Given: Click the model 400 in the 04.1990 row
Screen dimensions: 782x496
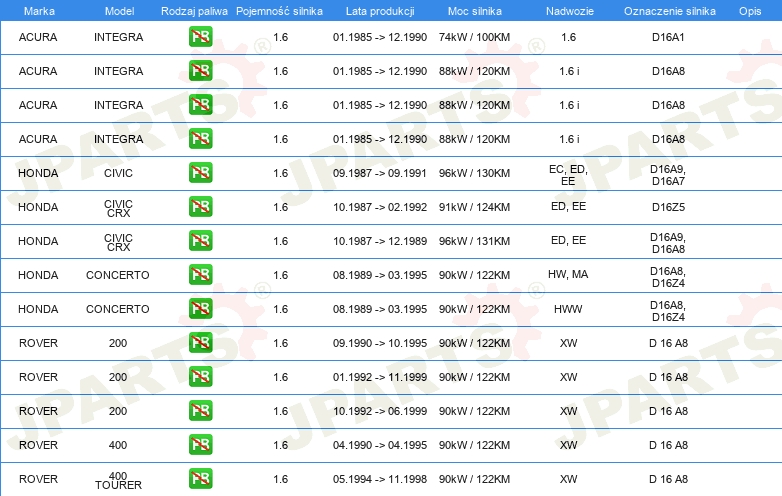Looking at the screenshot, I should (118, 445).
